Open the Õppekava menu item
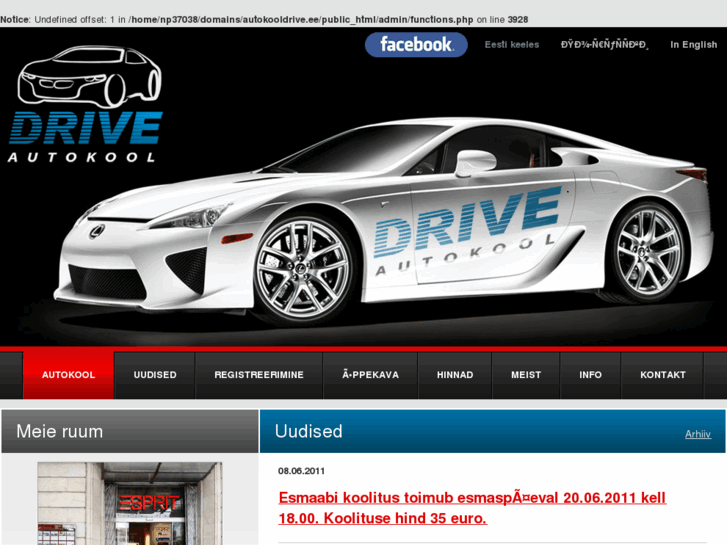The height and width of the screenshot is (545, 727). [x=370, y=375]
